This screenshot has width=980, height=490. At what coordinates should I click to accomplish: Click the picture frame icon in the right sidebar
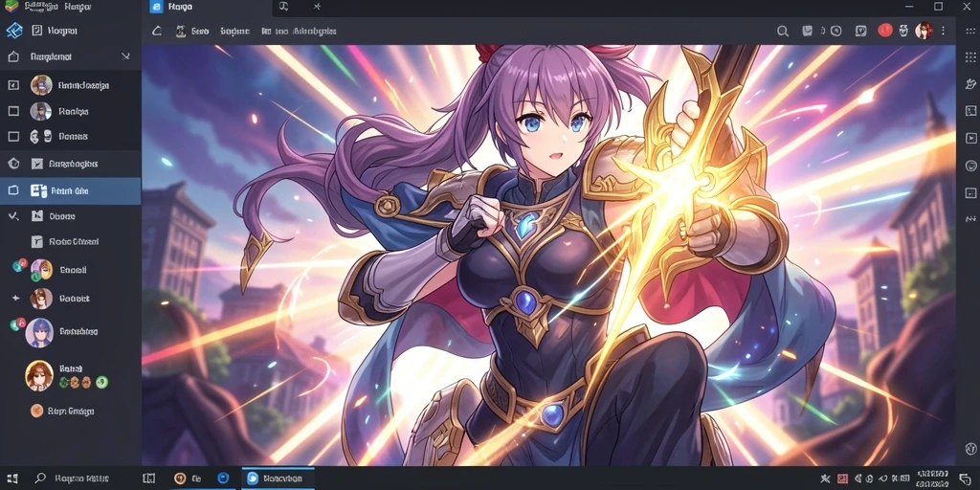point(970,192)
